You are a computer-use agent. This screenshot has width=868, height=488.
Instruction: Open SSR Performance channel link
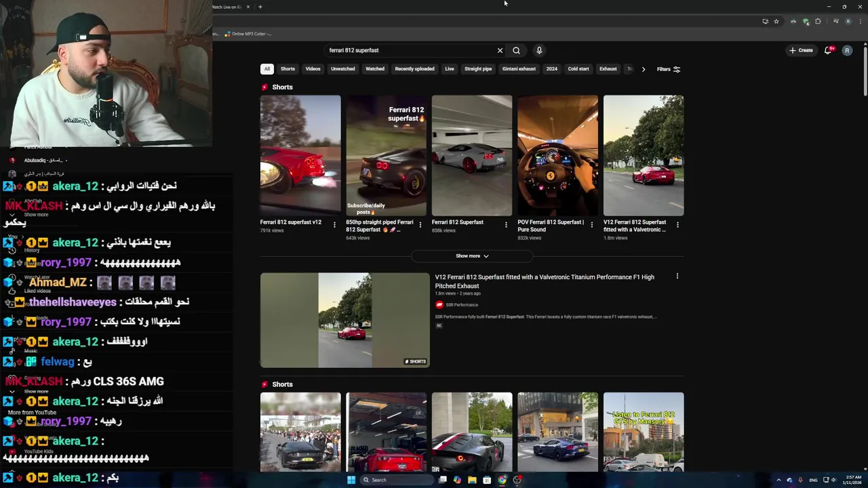(x=462, y=305)
